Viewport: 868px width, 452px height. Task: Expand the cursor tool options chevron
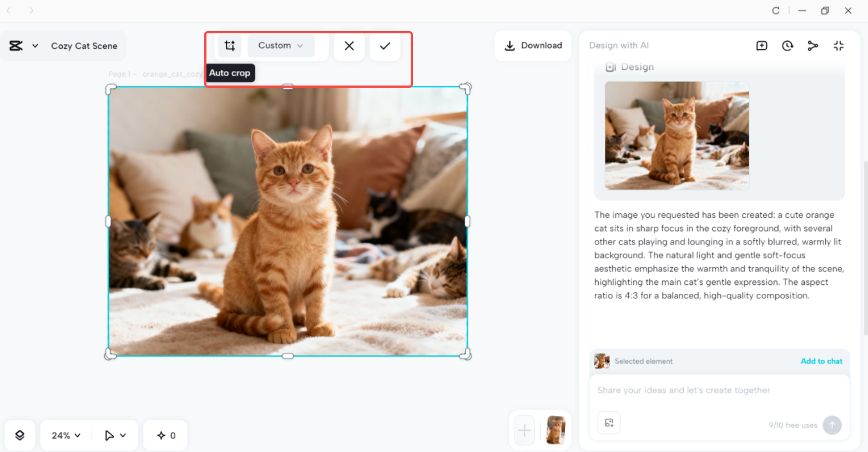[x=121, y=435]
